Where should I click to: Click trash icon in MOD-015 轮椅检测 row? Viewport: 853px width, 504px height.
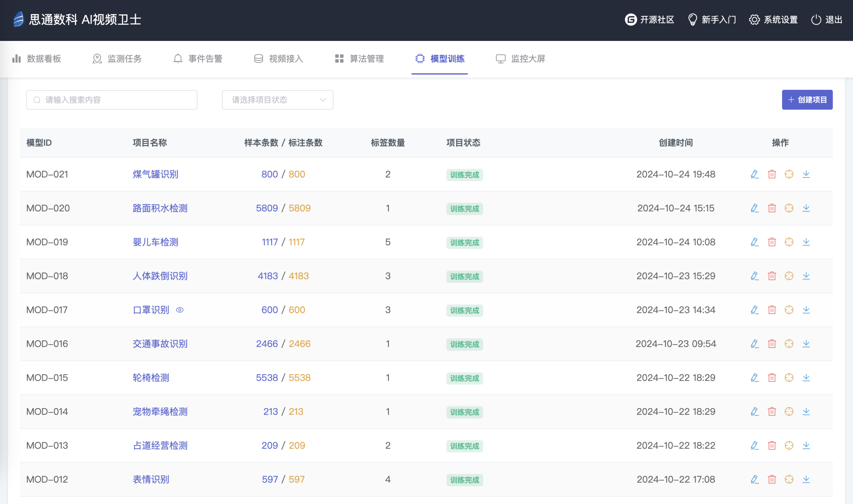(772, 378)
